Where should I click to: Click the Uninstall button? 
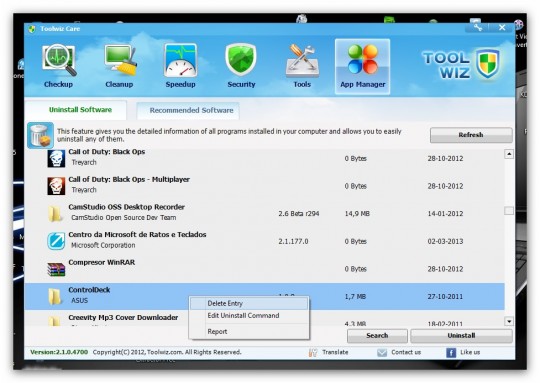pos(461,335)
